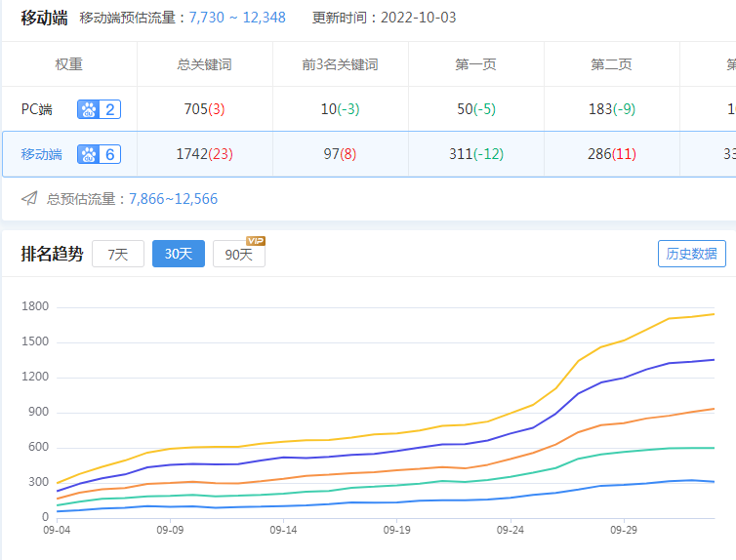Click the Baidu weight badge for 移动端
Viewport: 736px width, 560px height.
(99, 154)
